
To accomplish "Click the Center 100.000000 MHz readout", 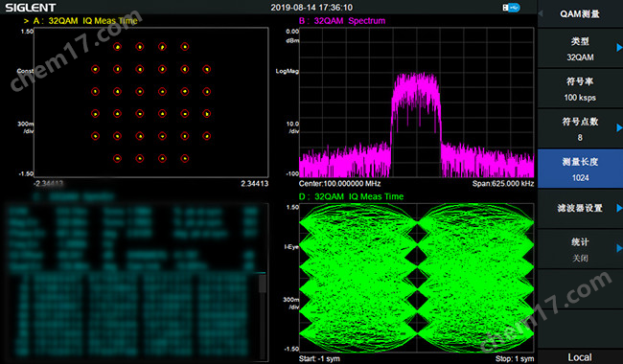I will coord(339,183).
